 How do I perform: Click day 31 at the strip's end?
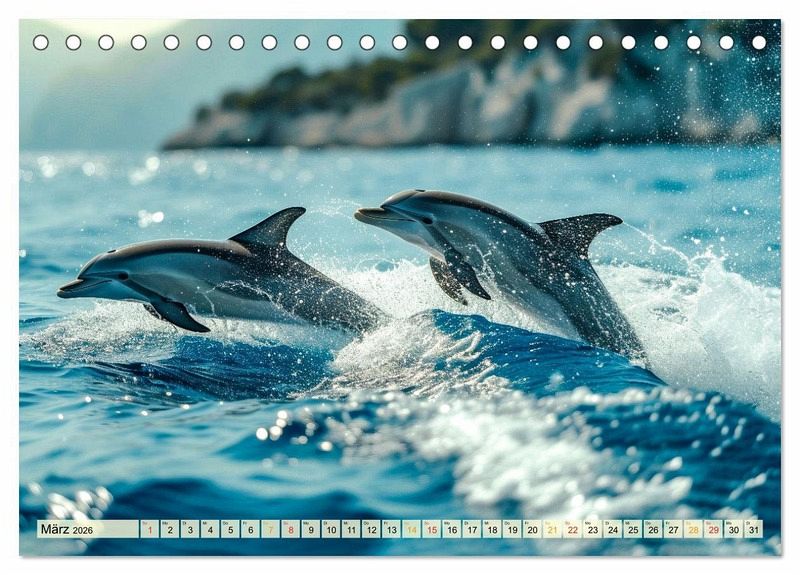[x=753, y=529]
